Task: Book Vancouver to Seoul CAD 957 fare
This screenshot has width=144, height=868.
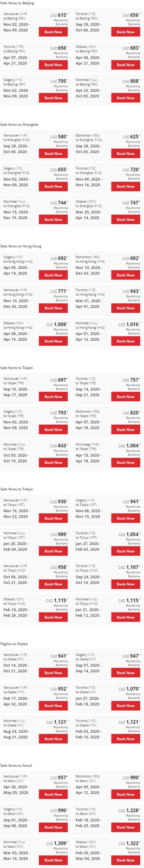Action: pyautogui.click(x=53, y=795)
